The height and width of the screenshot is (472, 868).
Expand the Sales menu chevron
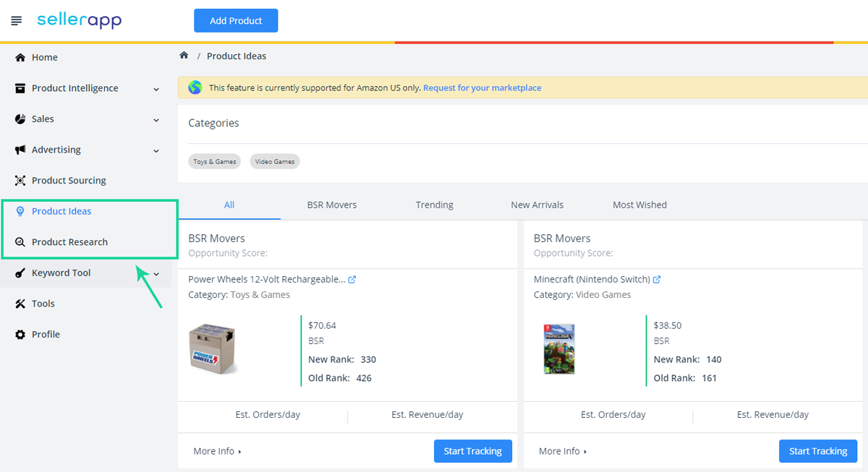pos(156,120)
